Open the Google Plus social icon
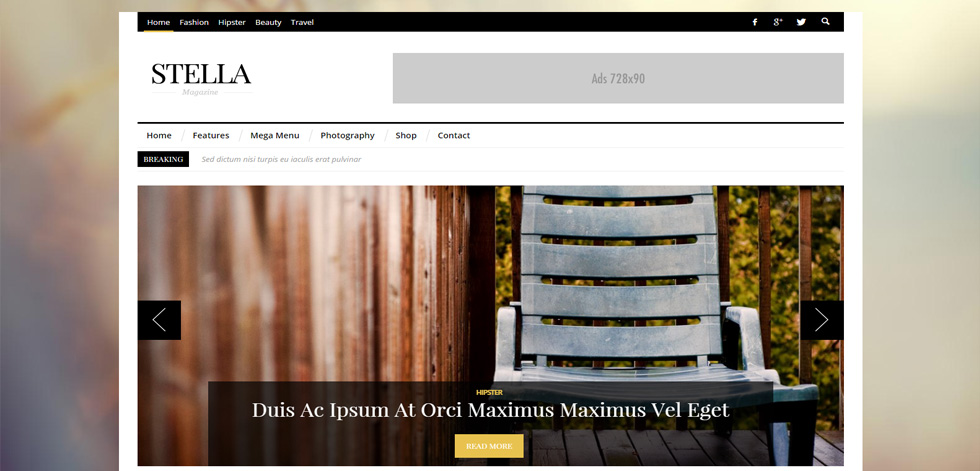This screenshot has height=471, width=980. [x=778, y=22]
